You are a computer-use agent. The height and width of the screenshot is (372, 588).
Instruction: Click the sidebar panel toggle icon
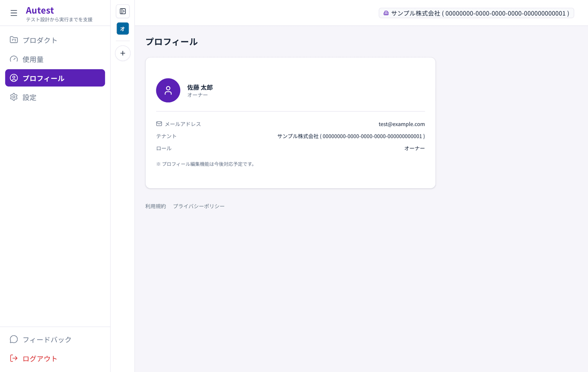coord(123,11)
